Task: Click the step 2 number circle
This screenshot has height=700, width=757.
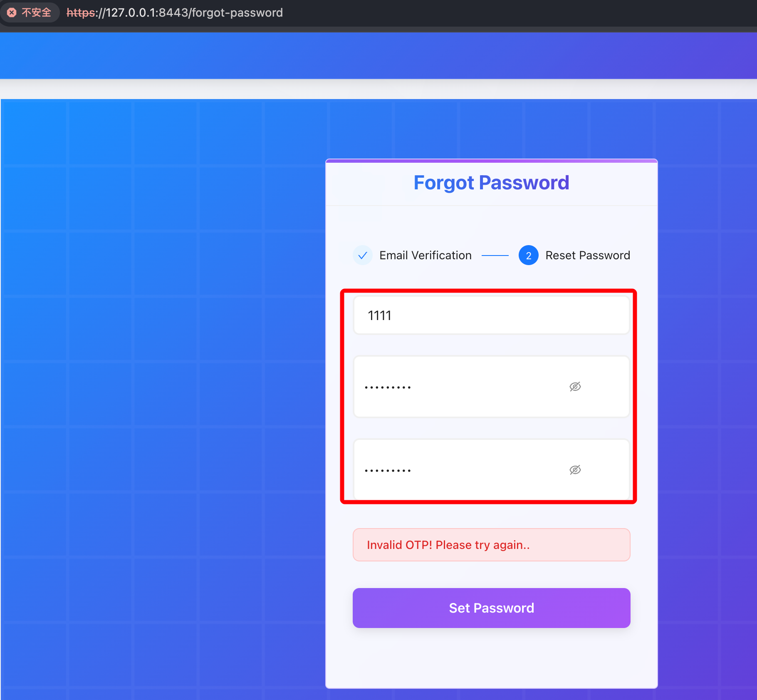Action: click(x=528, y=255)
